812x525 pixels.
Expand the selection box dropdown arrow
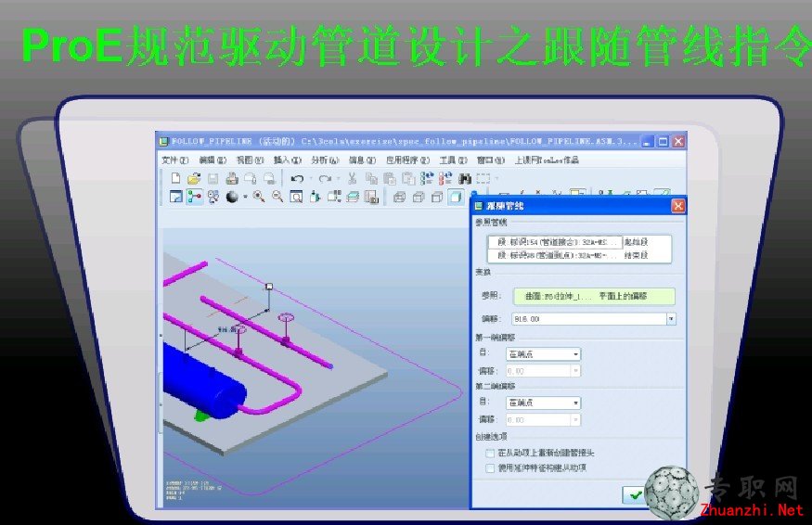point(496,179)
